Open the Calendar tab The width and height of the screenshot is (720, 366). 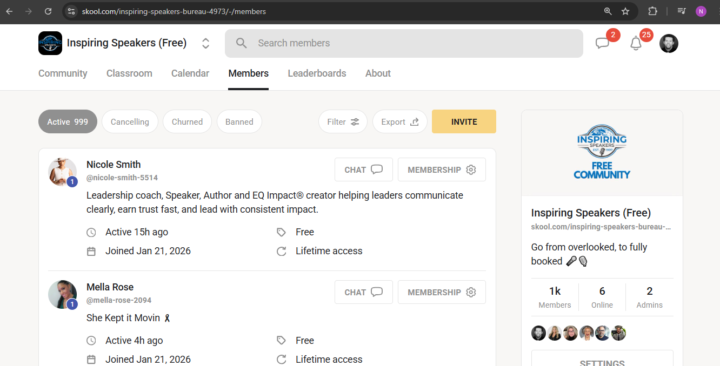point(190,73)
